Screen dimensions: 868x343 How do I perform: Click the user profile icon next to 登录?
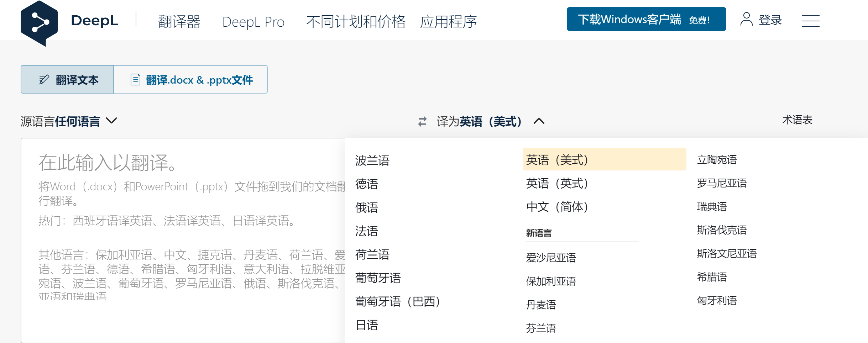click(x=747, y=20)
